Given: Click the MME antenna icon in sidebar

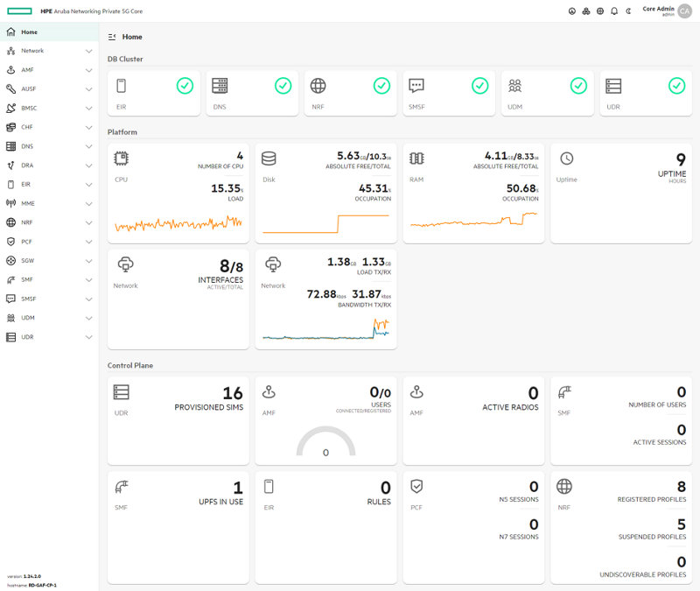Looking at the screenshot, I should [x=10, y=203].
